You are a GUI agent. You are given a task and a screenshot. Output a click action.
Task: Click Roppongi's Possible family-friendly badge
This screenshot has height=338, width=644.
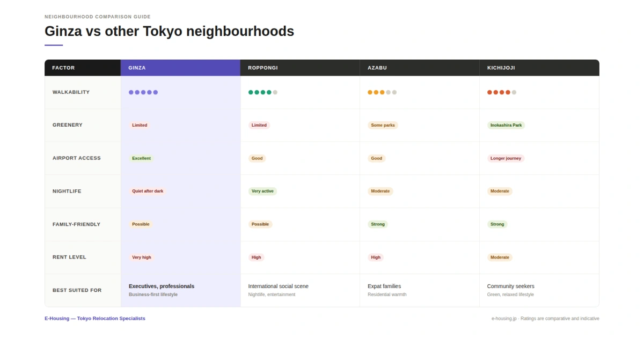260,224
